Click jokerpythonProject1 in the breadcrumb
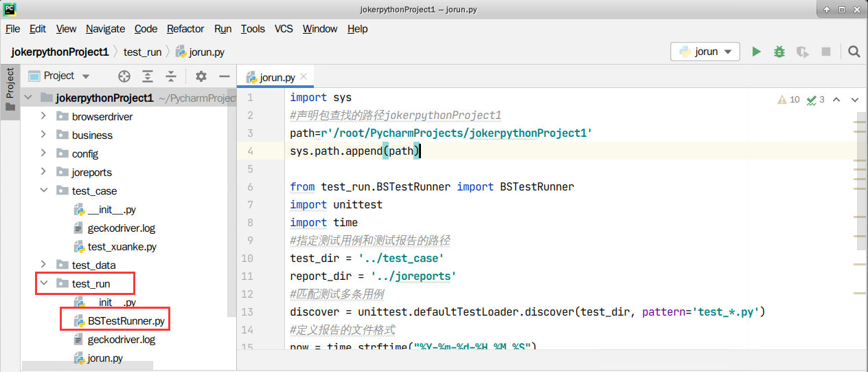 (60, 52)
